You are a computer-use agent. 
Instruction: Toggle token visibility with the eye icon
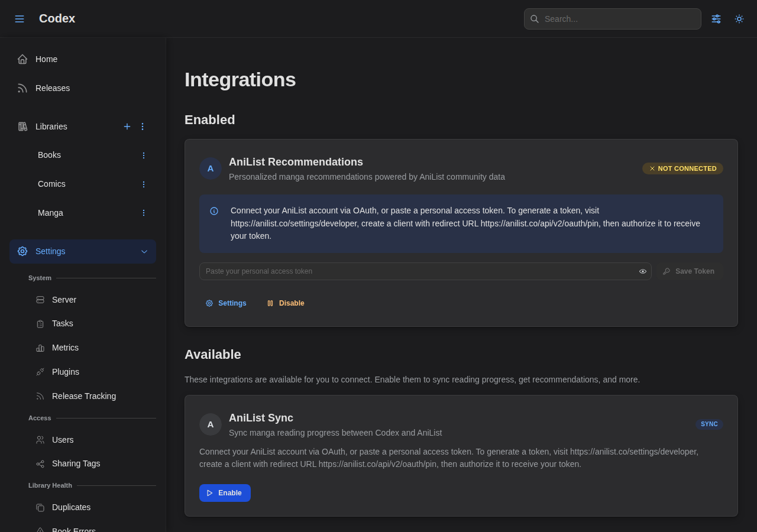click(643, 271)
